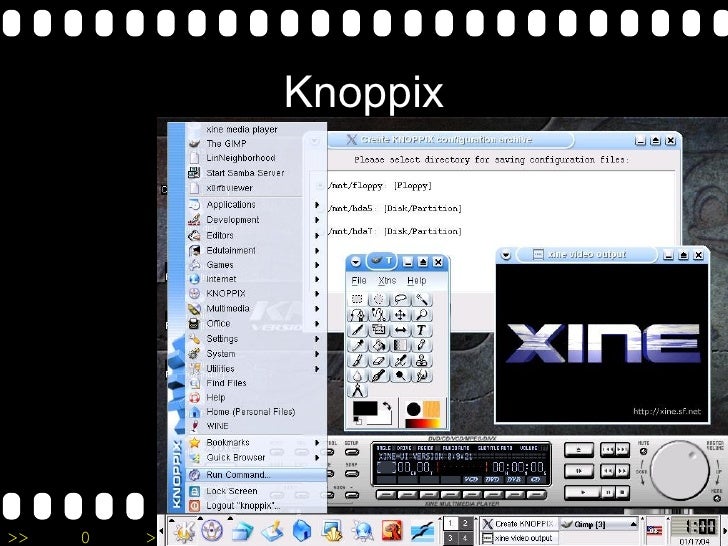The height and width of the screenshot is (546, 728).
Task: Toggle the Mute button on xine player
Action: click(644, 452)
